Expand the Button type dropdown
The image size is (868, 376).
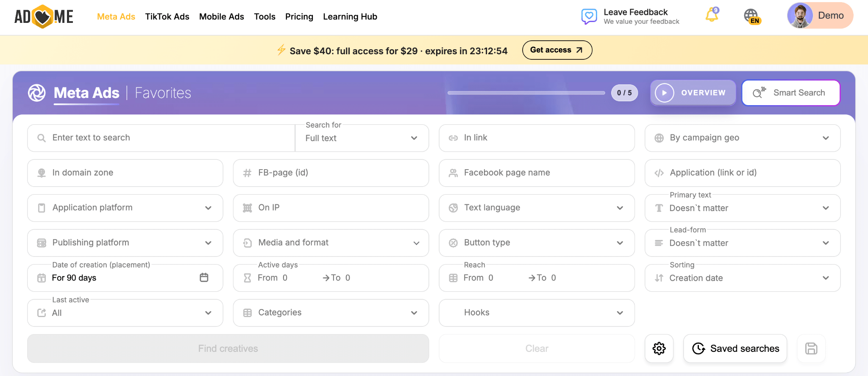pyautogui.click(x=537, y=243)
